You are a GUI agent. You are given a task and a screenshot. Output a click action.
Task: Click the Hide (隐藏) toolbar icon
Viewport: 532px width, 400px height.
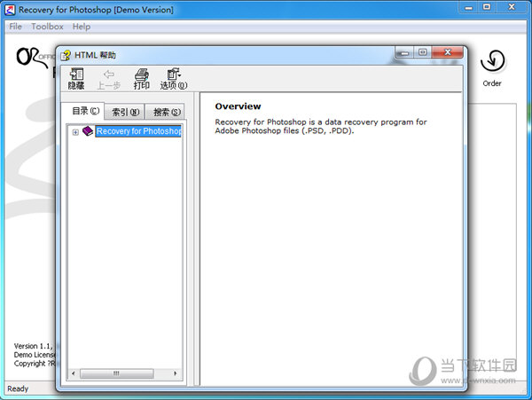click(76, 79)
